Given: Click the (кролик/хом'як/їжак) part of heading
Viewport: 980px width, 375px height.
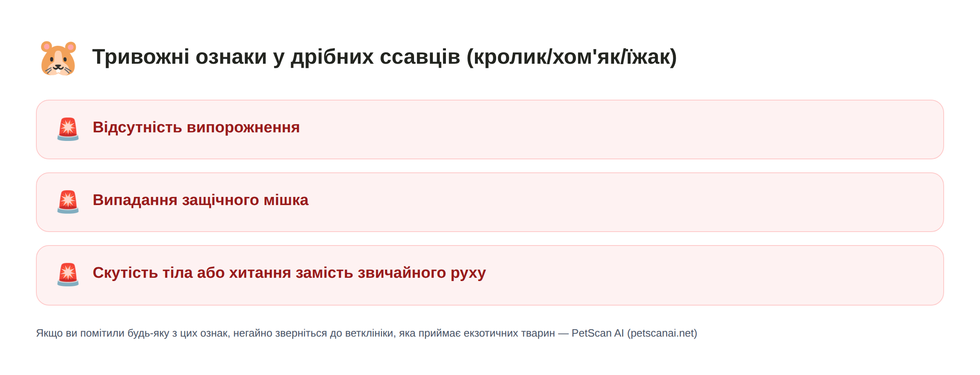Looking at the screenshot, I should pyautogui.click(x=572, y=57).
